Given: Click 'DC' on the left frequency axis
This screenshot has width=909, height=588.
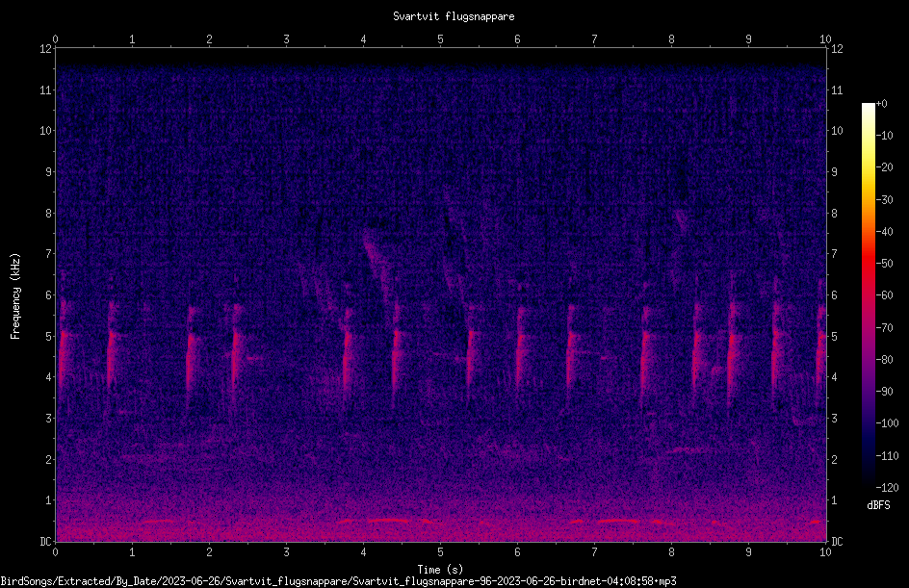Looking at the screenshot, I should 46,542.
